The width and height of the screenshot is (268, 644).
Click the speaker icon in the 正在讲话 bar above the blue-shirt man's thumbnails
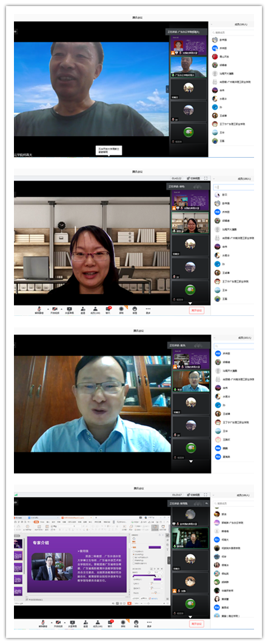pos(199,346)
